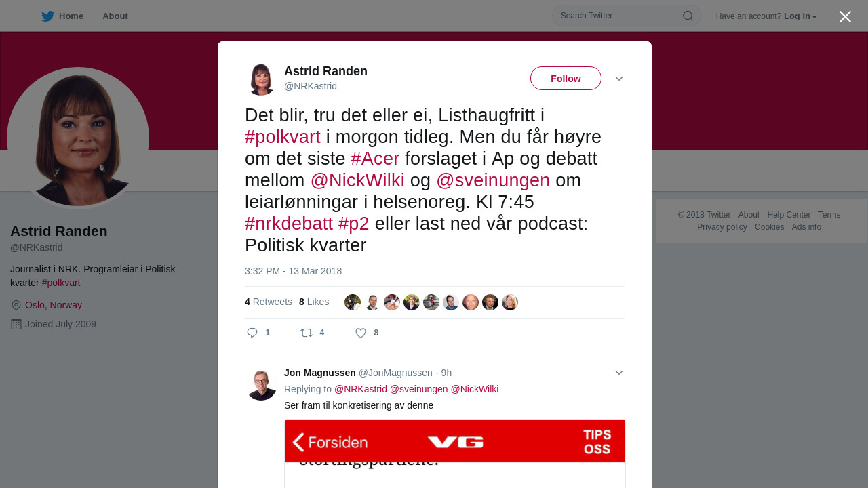Click the Twitter bird Home icon
Image resolution: width=868 pixels, height=488 pixels.
coord(47,16)
